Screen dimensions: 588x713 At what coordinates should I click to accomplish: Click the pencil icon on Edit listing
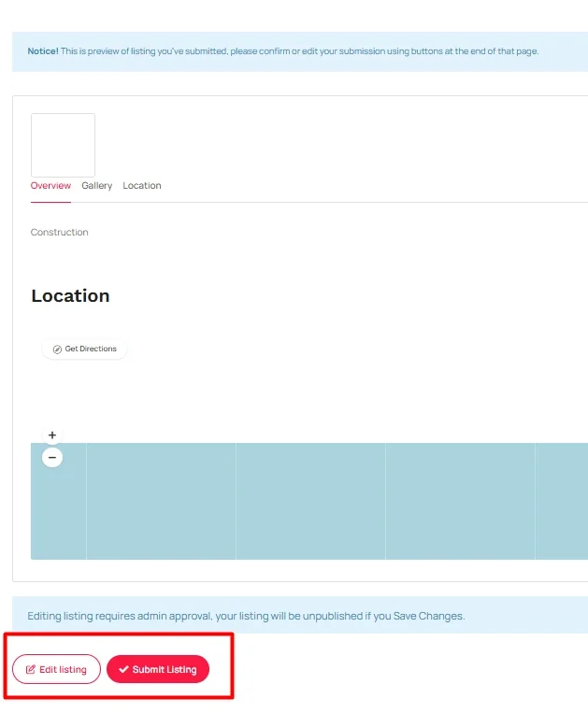[31, 670]
